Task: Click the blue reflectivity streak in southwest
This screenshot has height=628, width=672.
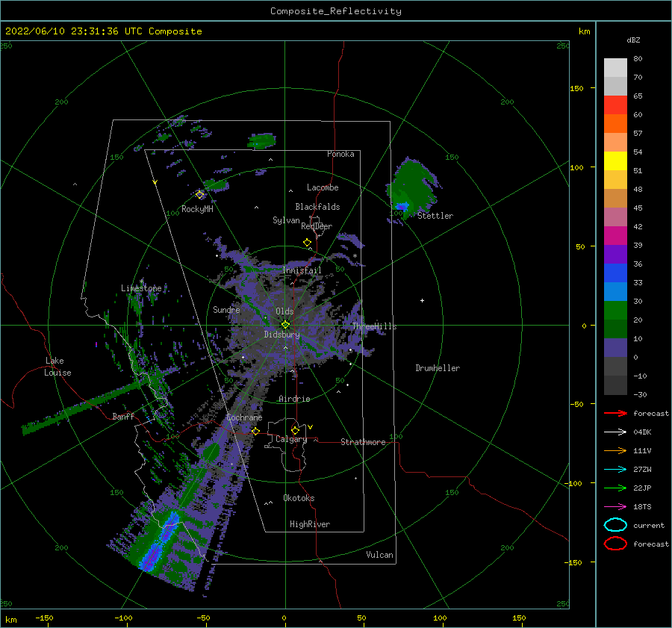Action: pos(161,541)
